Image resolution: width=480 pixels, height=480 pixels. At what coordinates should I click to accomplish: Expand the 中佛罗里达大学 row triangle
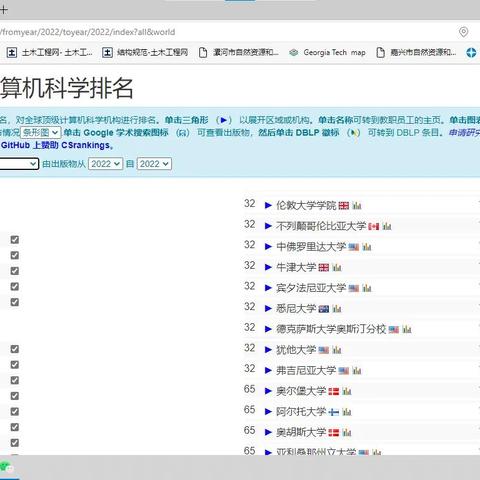[268, 247]
